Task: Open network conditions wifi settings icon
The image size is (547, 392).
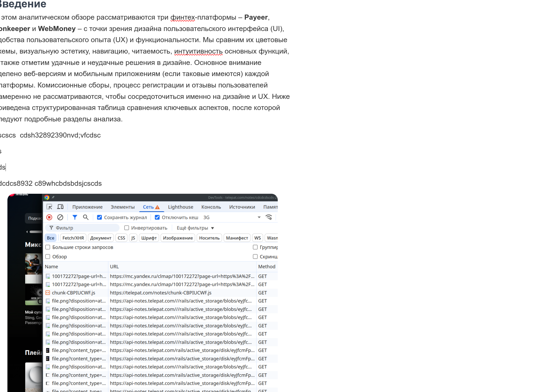Action: (x=269, y=217)
